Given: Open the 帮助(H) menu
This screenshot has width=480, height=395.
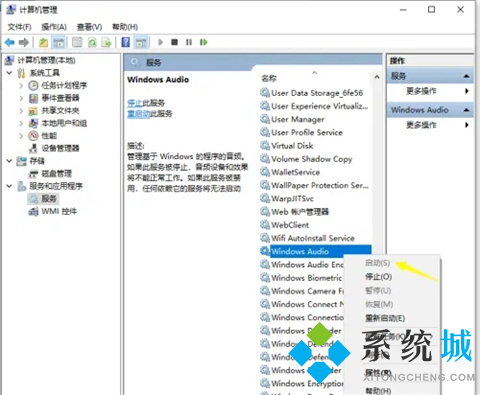Looking at the screenshot, I should click(x=125, y=27).
